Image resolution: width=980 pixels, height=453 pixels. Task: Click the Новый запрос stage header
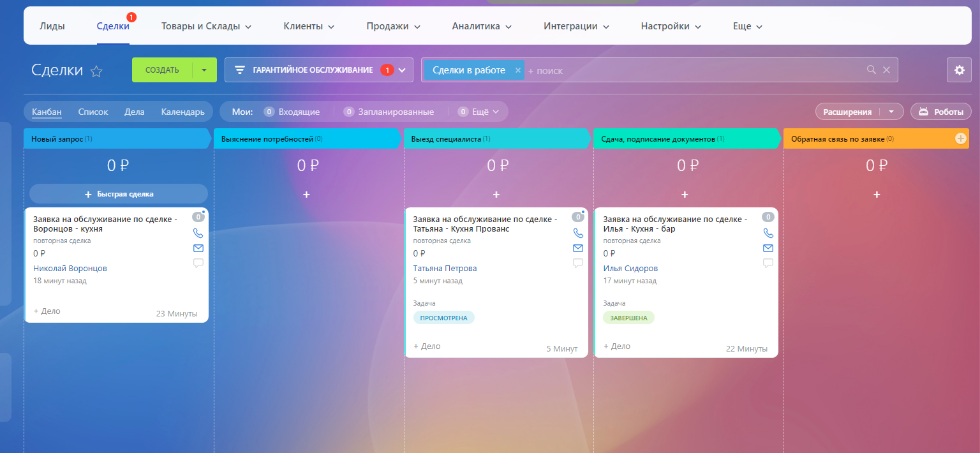117,138
